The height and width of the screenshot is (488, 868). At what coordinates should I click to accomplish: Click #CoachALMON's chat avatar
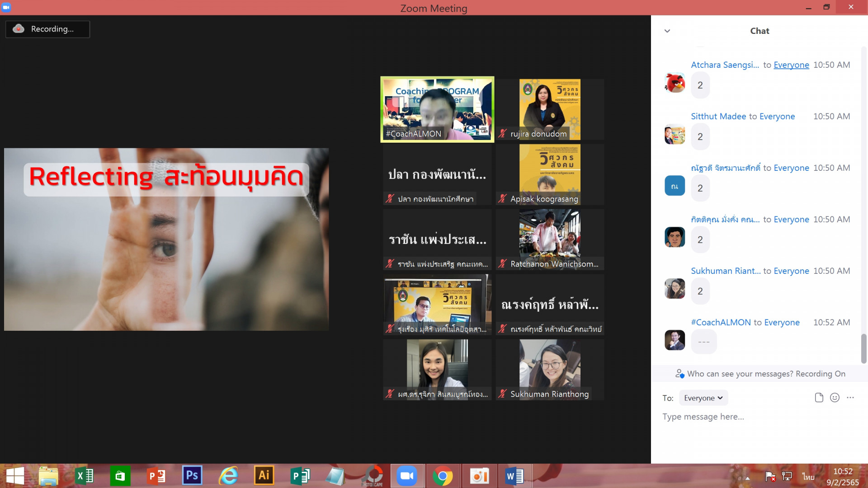coord(675,340)
